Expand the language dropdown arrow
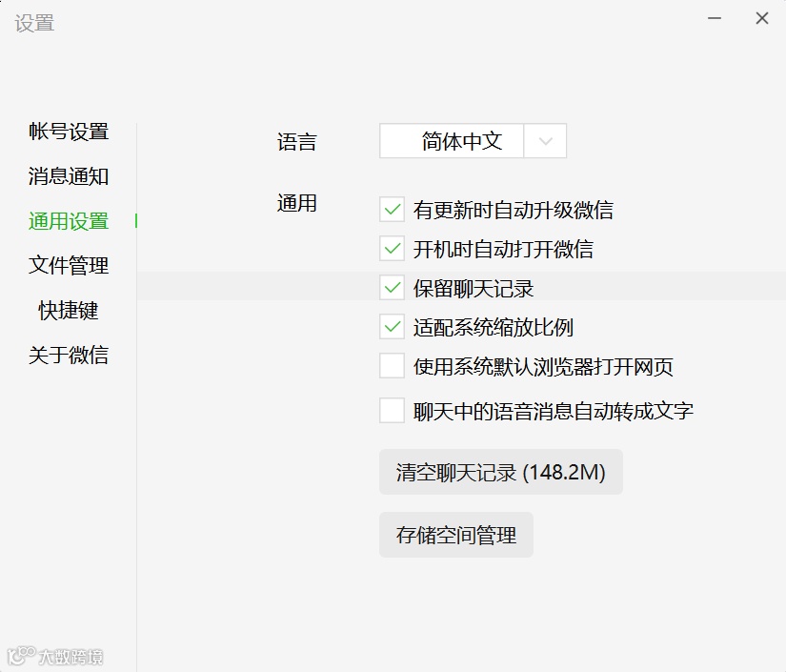Screen dimensions: 786x672 (545, 141)
